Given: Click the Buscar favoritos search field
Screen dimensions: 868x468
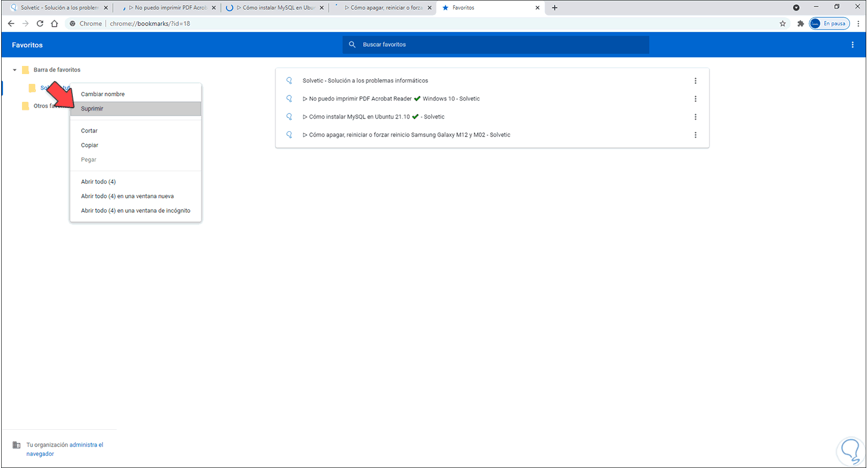Looking at the screenshot, I should coord(496,45).
